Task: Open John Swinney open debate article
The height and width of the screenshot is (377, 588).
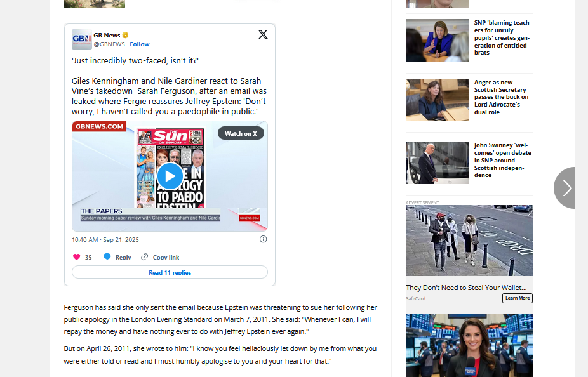Action: tap(502, 160)
